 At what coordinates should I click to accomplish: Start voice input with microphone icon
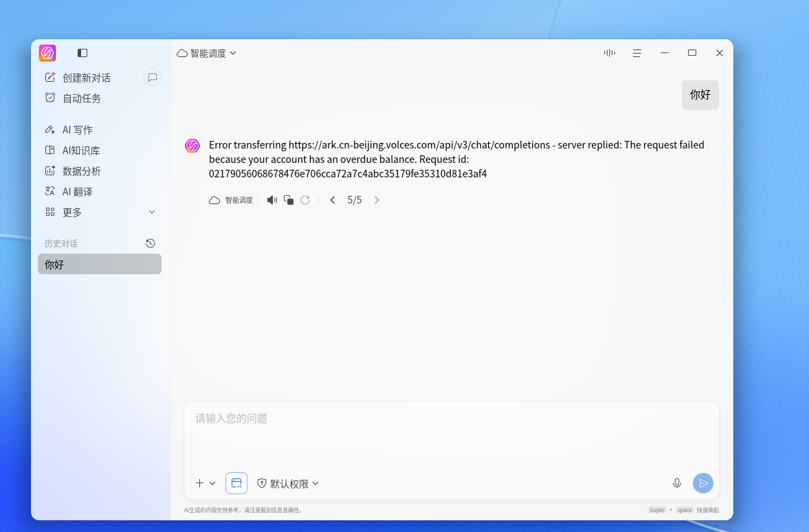click(x=677, y=483)
